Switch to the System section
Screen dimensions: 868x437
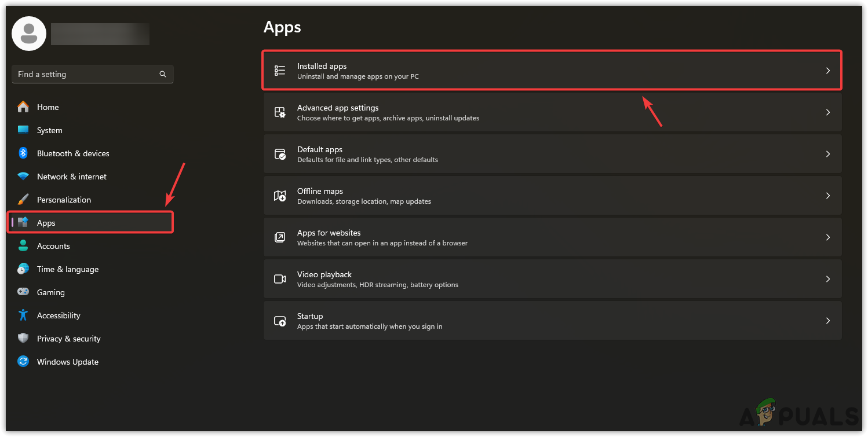coord(50,130)
